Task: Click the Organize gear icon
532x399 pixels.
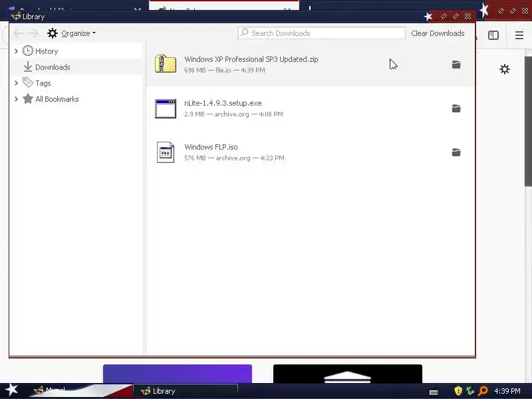Action: [x=53, y=33]
